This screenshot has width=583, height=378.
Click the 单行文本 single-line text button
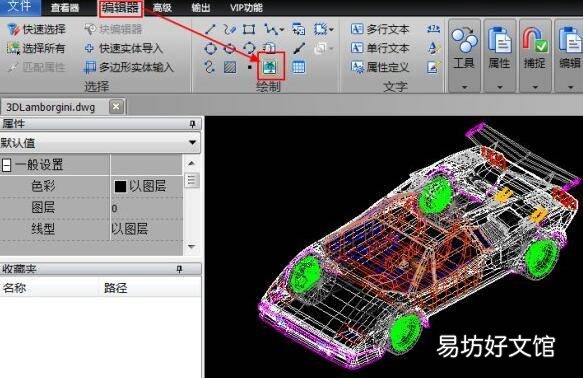click(x=380, y=48)
